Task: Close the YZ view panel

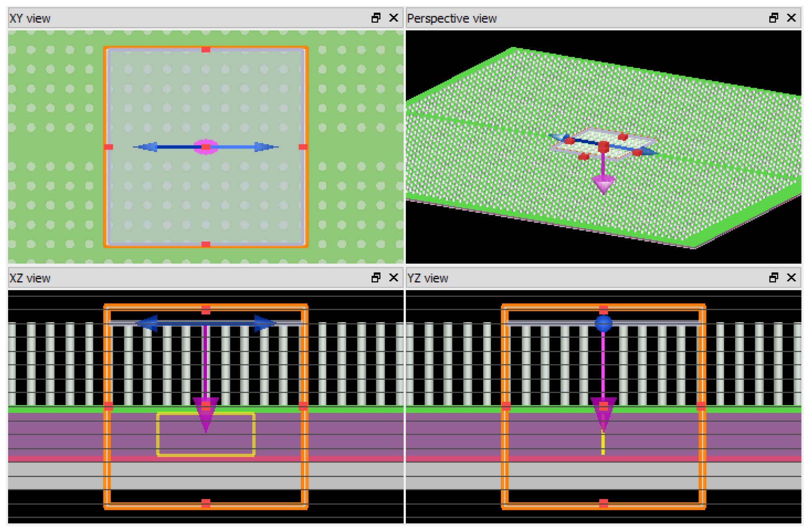Action: pos(791,278)
